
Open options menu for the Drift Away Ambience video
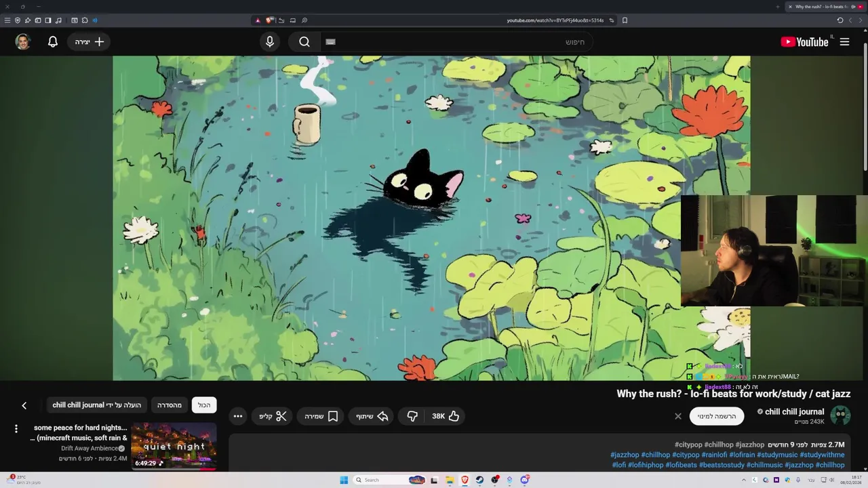16,428
